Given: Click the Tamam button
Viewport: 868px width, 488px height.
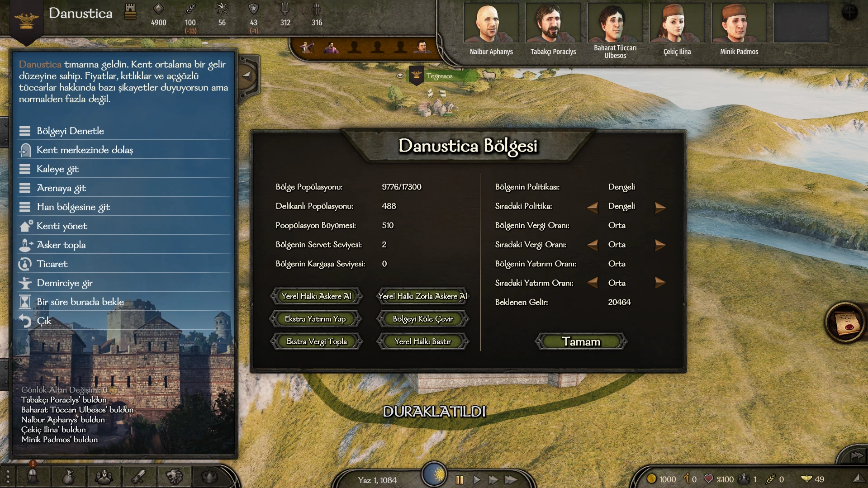Looking at the screenshot, I should coord(581,341).
